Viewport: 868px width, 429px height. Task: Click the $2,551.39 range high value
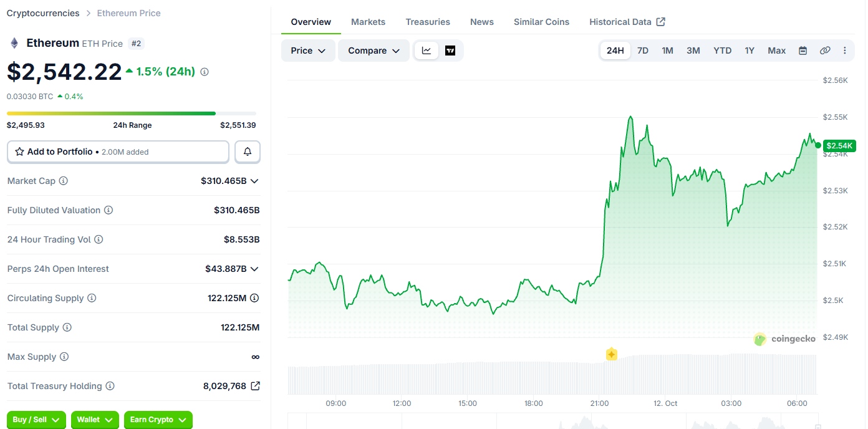pyautogui.click(x=238, y=125)
